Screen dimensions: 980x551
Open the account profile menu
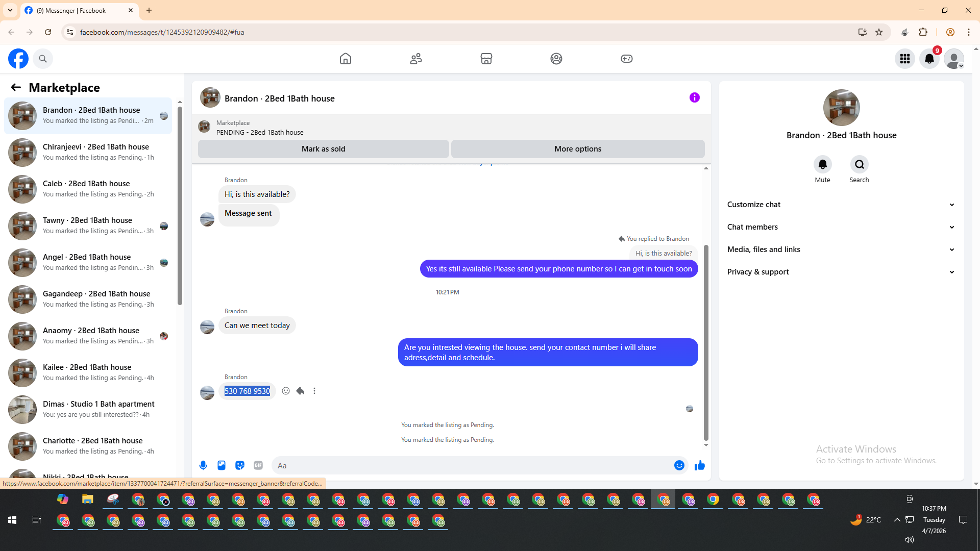954,59
